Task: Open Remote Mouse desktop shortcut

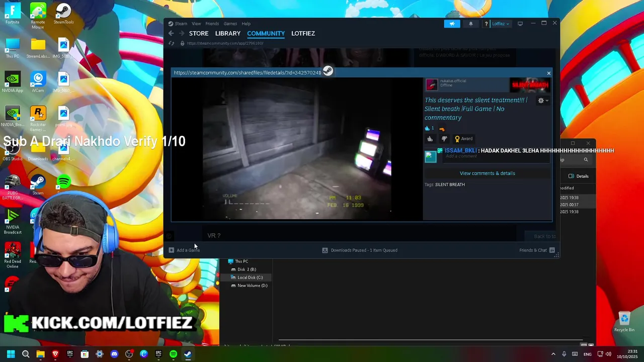Action: [38, 16]
